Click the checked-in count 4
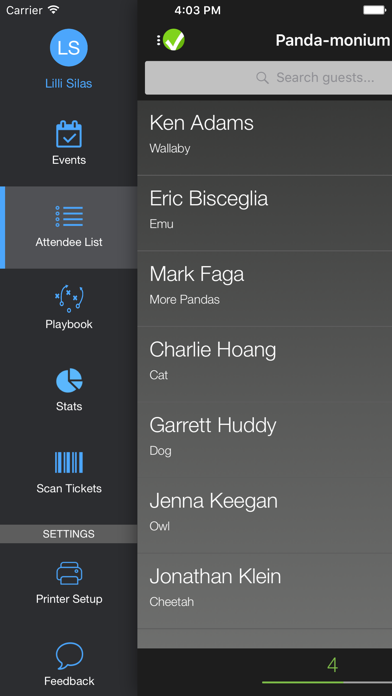 point(333,665)
